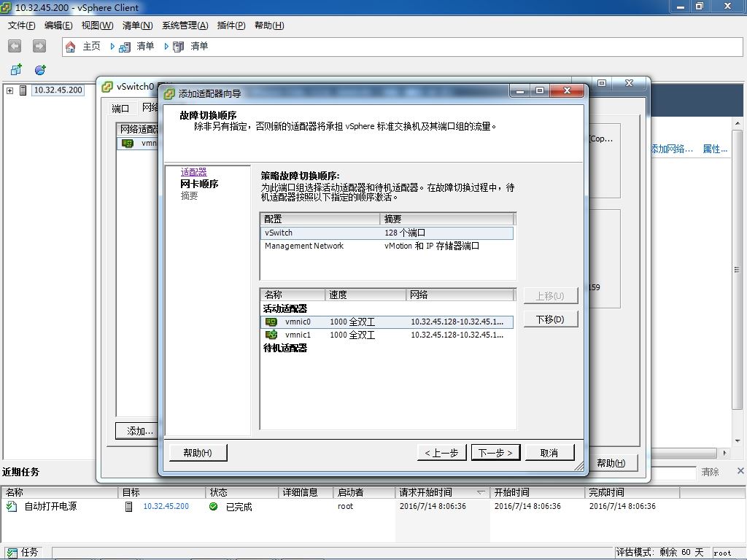
Task: Open the File (文件) menu
Action: tap(21, 26)
